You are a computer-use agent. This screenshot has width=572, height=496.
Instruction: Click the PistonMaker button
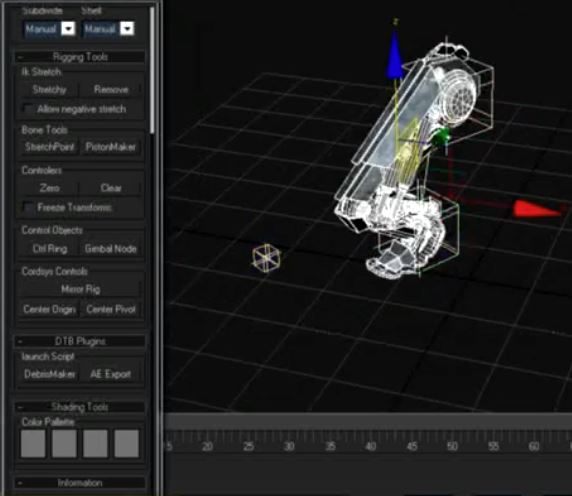111,147
